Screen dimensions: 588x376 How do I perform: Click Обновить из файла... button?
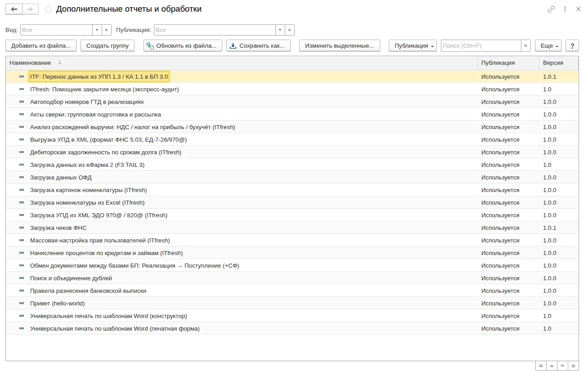[183, 45]
